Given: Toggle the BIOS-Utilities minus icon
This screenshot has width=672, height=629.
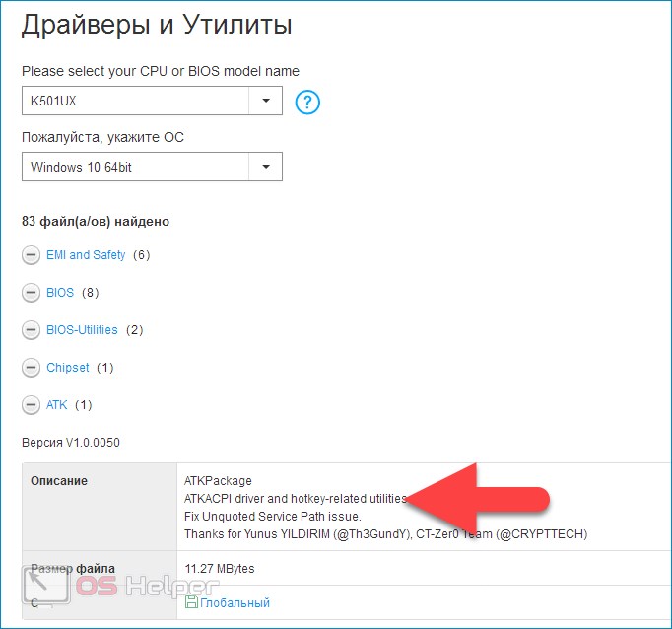Looking at the screenshot, I should (31, 330).
